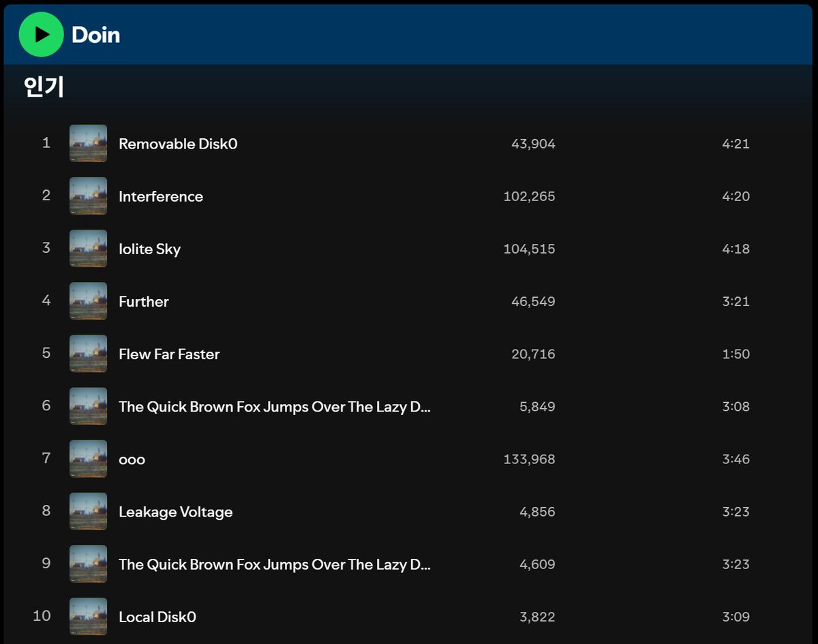818x644 pixels.
Task: Click duration 1:50 of Flew Far Faster
Action: 736,354
